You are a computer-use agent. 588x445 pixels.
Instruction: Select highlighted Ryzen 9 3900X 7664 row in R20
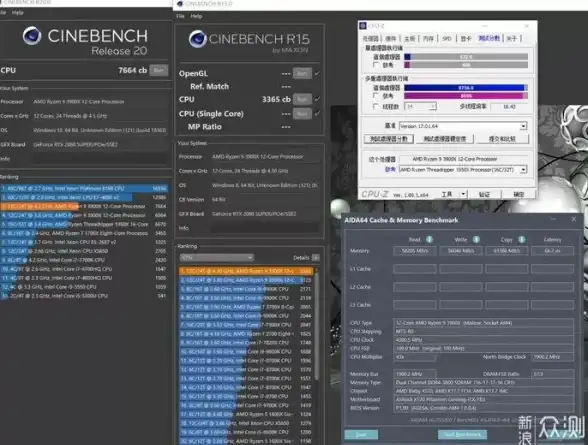[84, 206]
